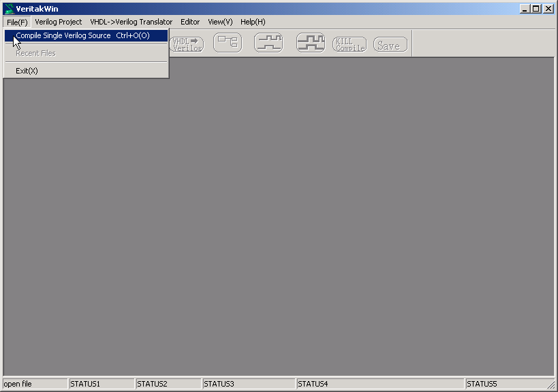Screen dimensions: 558x392
Task: Click the STATUS3 status bar pane
Action: pos(249,384)
